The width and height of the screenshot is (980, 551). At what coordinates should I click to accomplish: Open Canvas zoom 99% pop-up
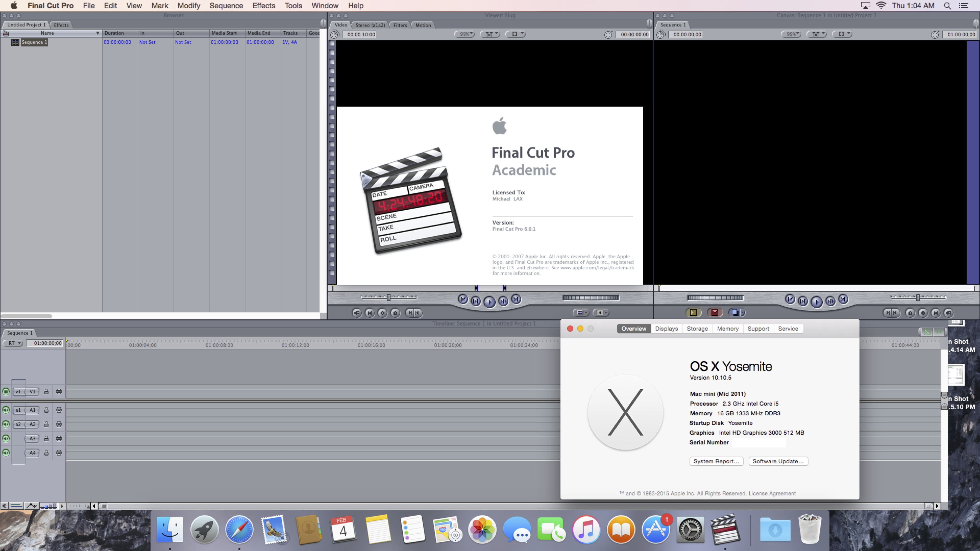point(791,34)
